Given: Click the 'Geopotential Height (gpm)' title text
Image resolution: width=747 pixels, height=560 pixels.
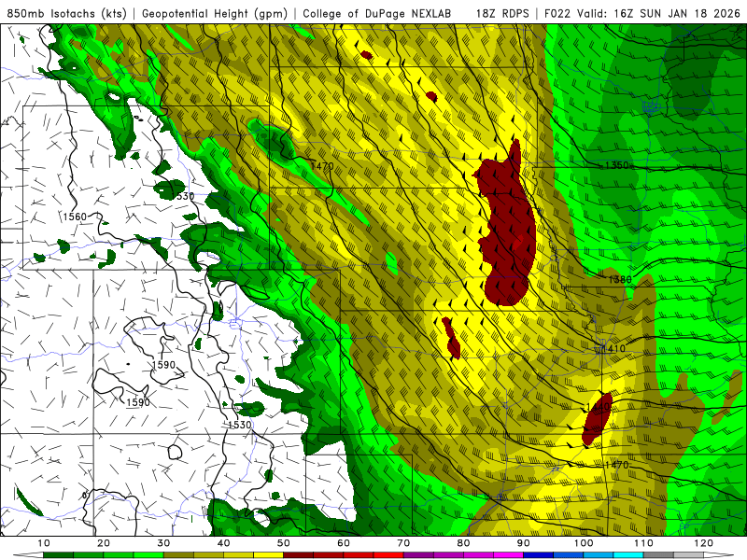Looking at the screenshot, I should (215, 13).
